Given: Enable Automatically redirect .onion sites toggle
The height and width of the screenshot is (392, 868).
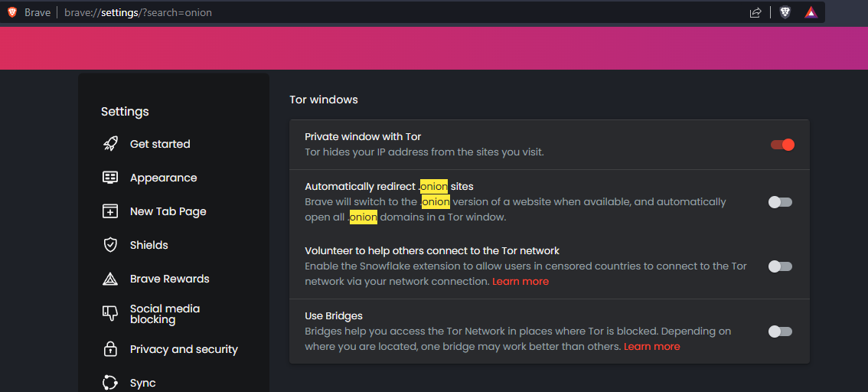Looking at the screenshot, I should click(781, 202).
